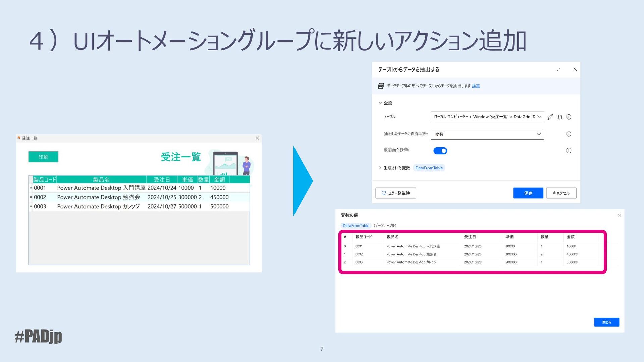Click the info icon for テーブル field
The height and width of the screenshot is (362, 644).
(569, 117)
